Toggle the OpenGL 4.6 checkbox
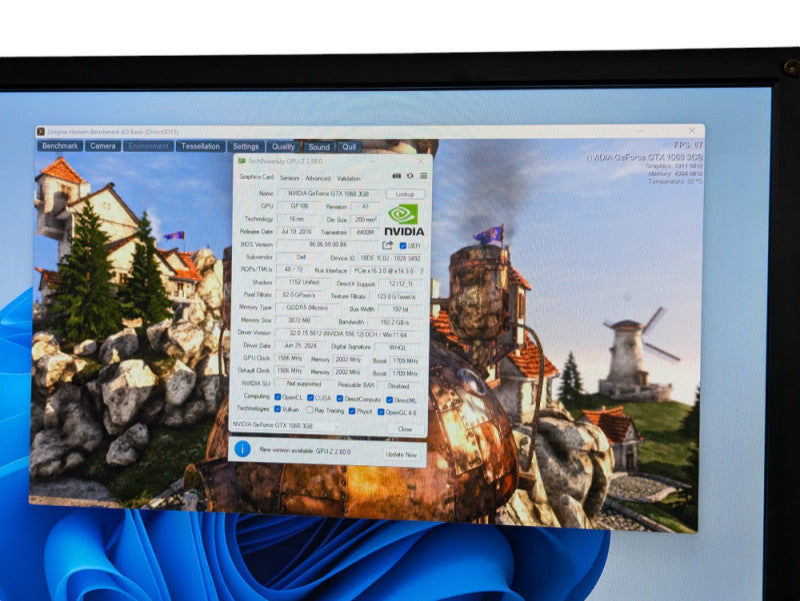Viewport: 800px width, 601px height. click(381, 412)
